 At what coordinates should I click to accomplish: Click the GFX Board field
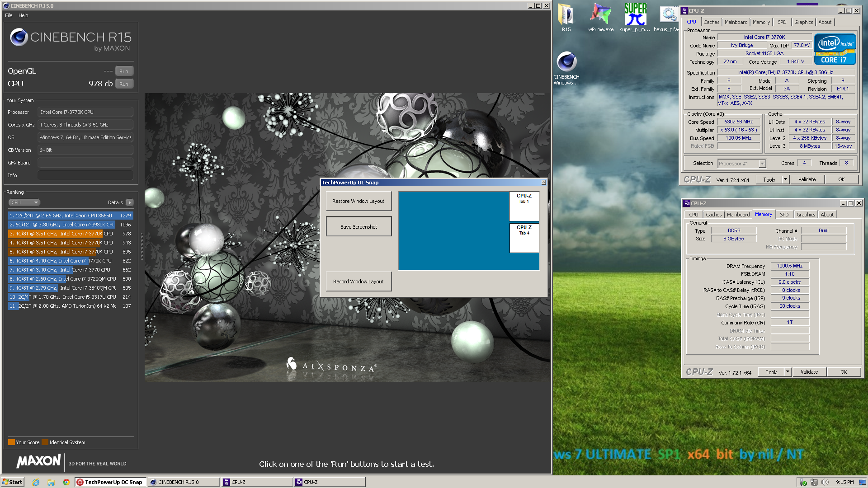(85, 163)
